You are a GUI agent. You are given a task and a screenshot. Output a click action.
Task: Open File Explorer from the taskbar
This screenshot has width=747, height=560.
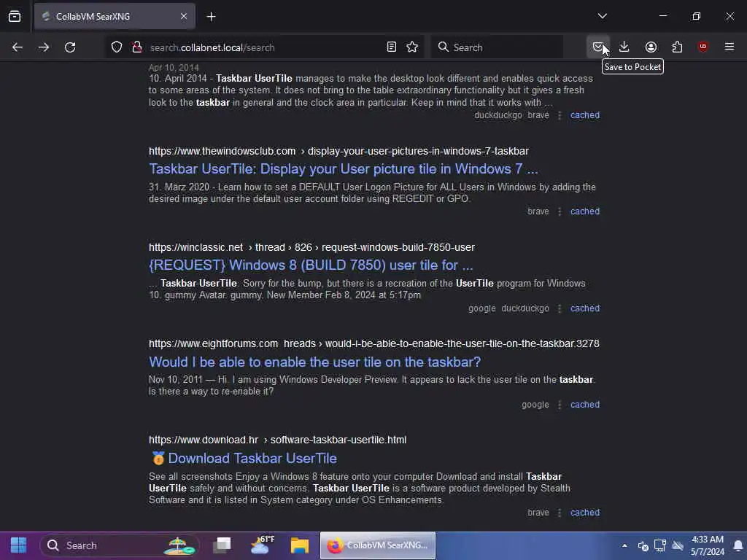tap(300, 545)
